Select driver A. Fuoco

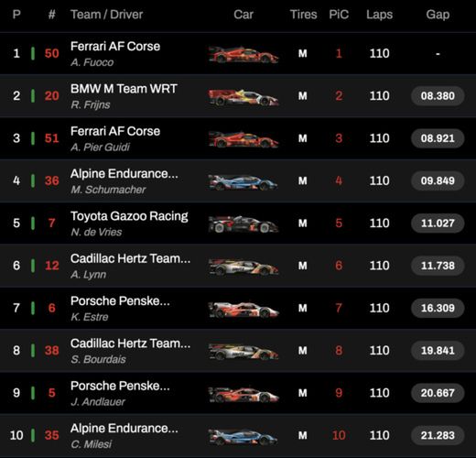pyautogui.click(x=92, y=62)
